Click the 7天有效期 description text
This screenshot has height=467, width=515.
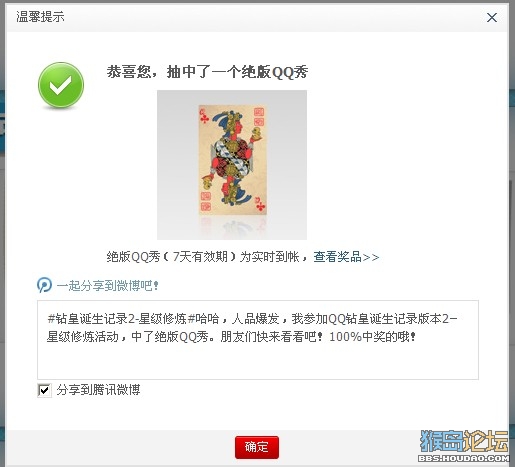coord(199,257)
